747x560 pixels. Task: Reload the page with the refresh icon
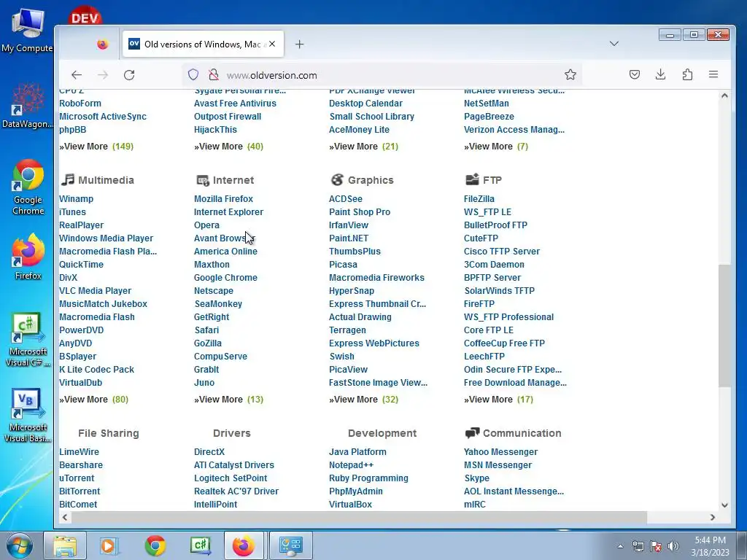[x=129, y=75]
